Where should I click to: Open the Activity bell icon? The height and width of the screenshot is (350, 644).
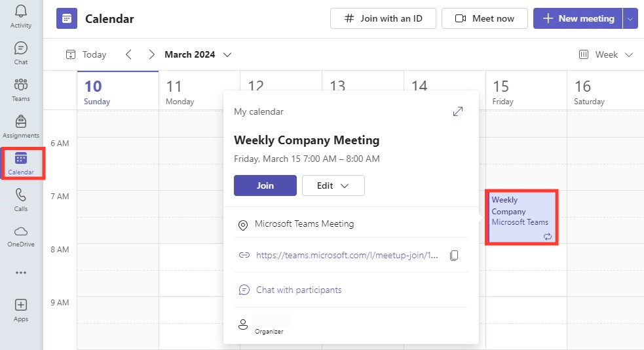click(x=20, y=11)
